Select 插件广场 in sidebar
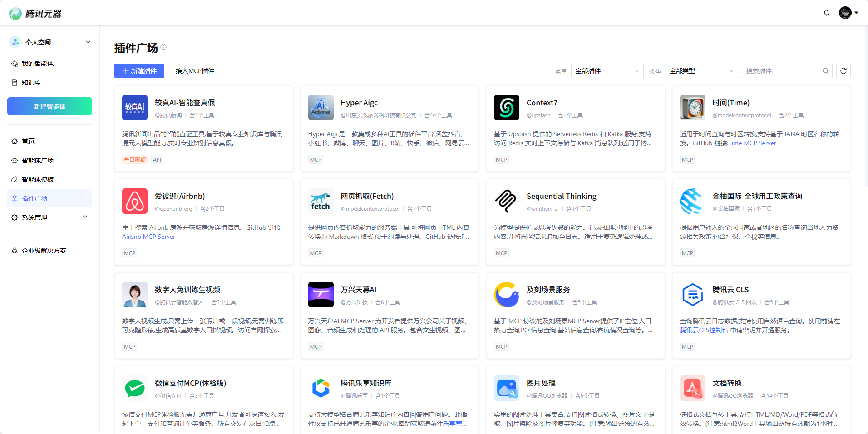 50,198
